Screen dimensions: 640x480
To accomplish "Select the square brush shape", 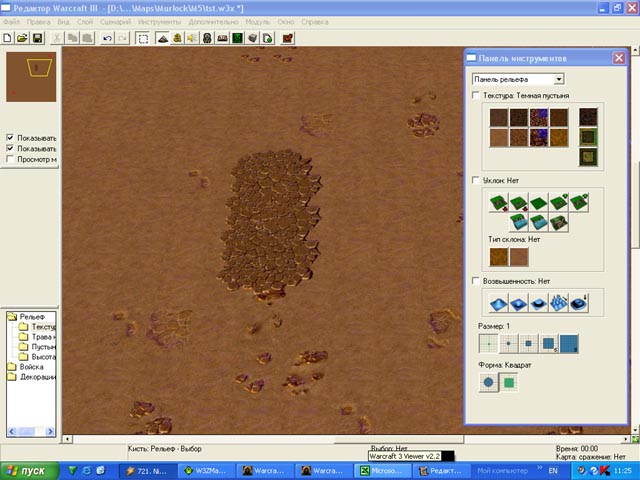I will click(x=510, y=383).
